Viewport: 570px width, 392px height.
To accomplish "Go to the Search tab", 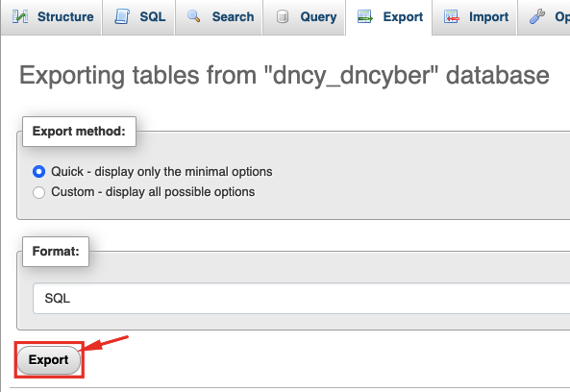I will click(x=218, y=17).
